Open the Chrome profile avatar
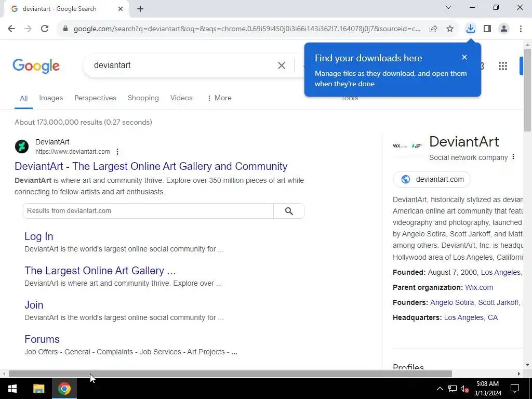 pyautogui.click(x=504, y=29)
